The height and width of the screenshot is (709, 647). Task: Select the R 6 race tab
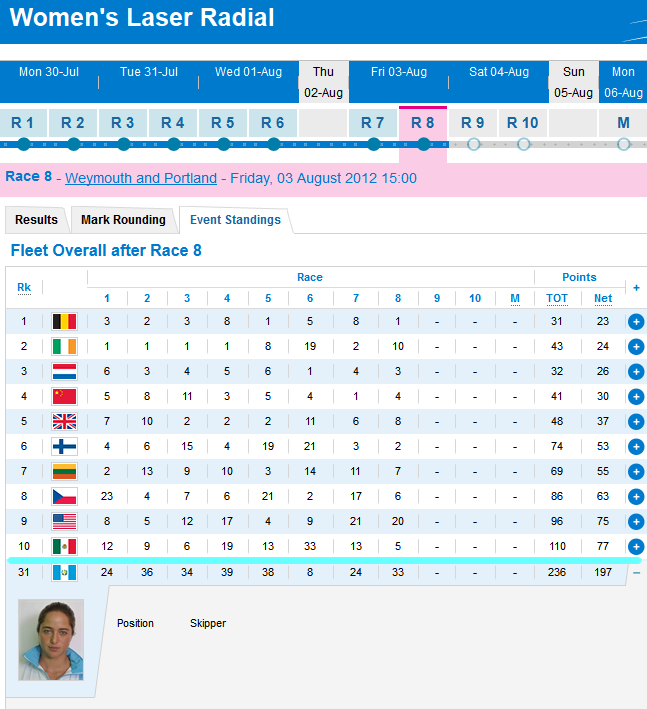[273, 123]
